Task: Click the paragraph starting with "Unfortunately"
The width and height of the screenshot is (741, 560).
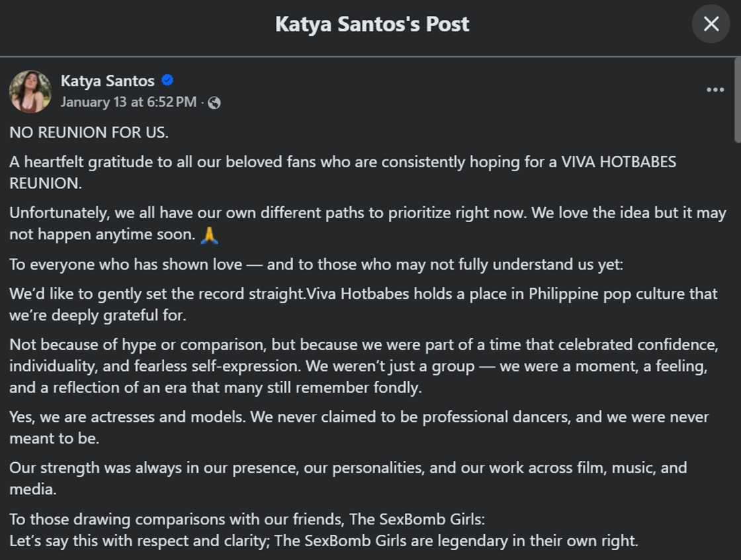Action: (367, 223)
